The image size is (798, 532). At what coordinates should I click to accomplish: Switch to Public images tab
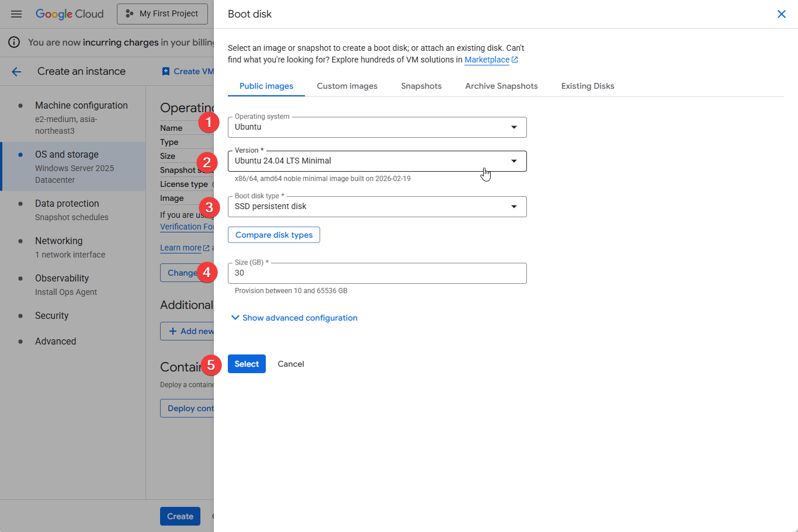[266, 86]
